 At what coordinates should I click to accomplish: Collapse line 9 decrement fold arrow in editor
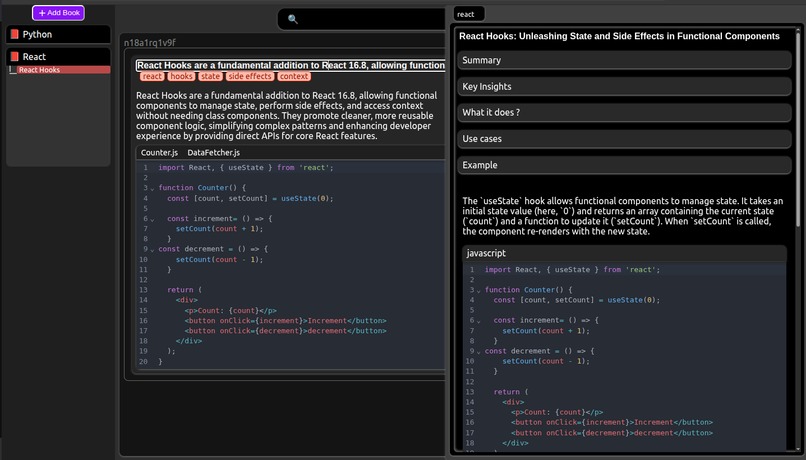[152, 250]
